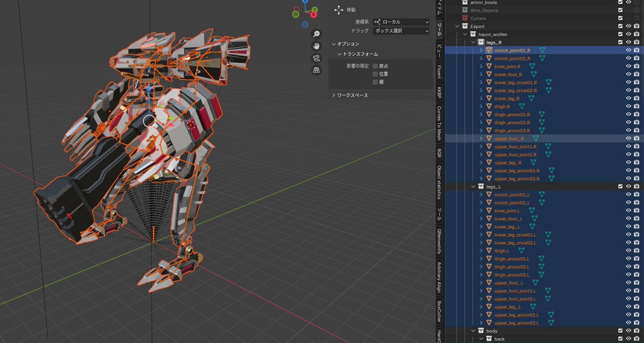Viewport: 644px width, 343px height.
Task: Click the zoom view magnifier icon
Action: pyautogui.click(x=317, y=34)
